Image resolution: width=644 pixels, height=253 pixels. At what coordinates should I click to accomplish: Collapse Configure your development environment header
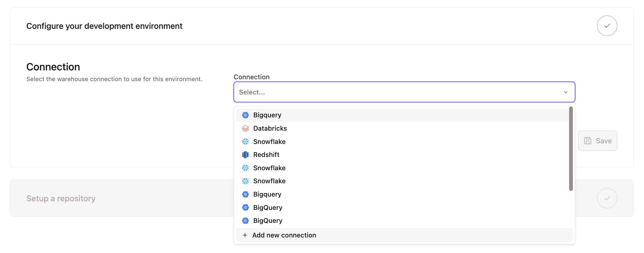tap(322, 26)
